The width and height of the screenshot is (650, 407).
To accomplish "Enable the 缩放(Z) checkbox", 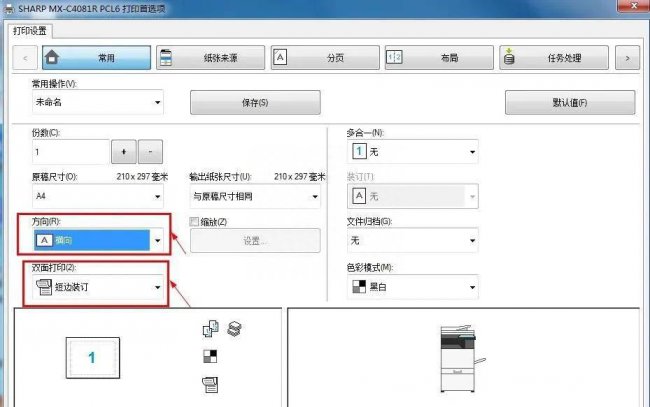I will click(194, 222).
